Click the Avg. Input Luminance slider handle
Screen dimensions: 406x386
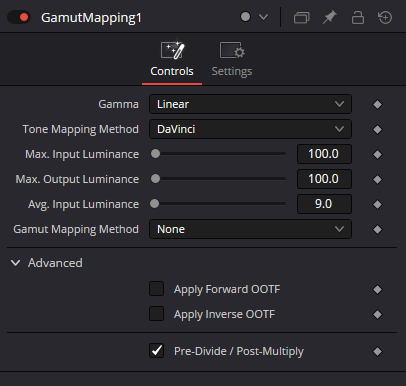[154, 204]
